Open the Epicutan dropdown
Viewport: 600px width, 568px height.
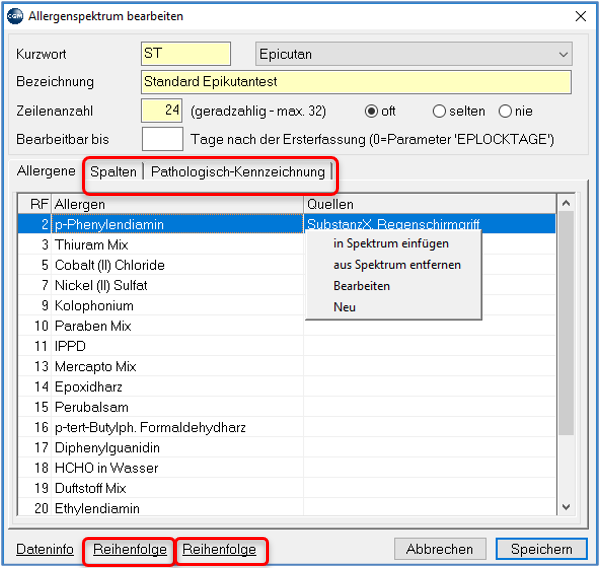pos(414,54)
